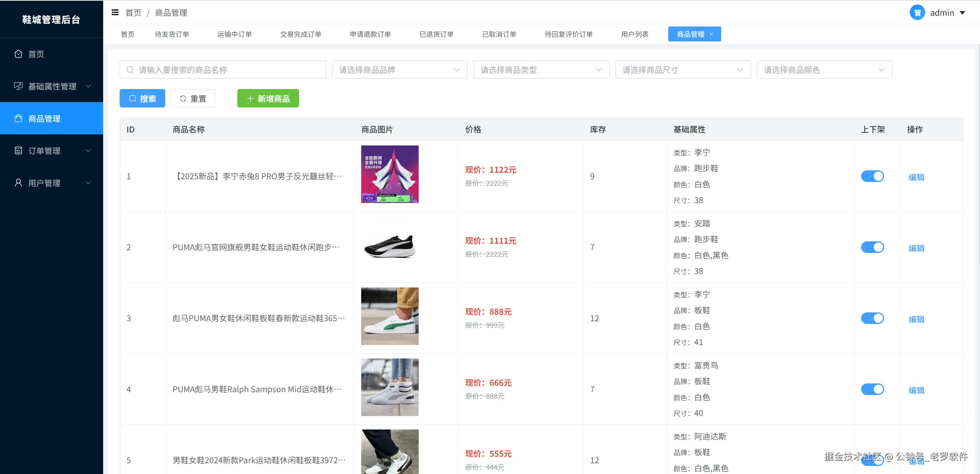
Task: Toggle off shelf status for product 1
Action: tap(872, 176)
